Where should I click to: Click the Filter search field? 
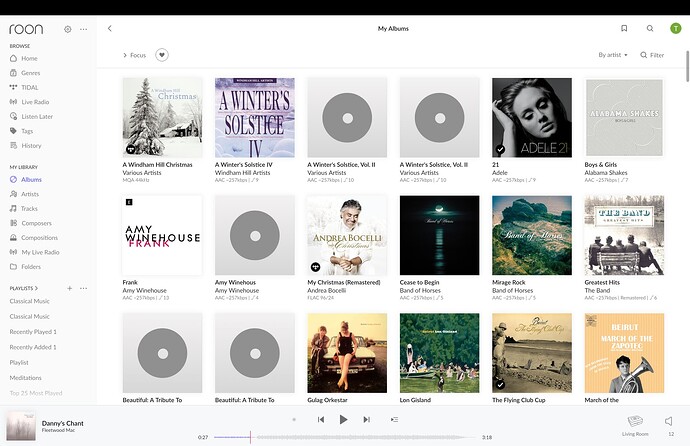click(x=652, y=55)
